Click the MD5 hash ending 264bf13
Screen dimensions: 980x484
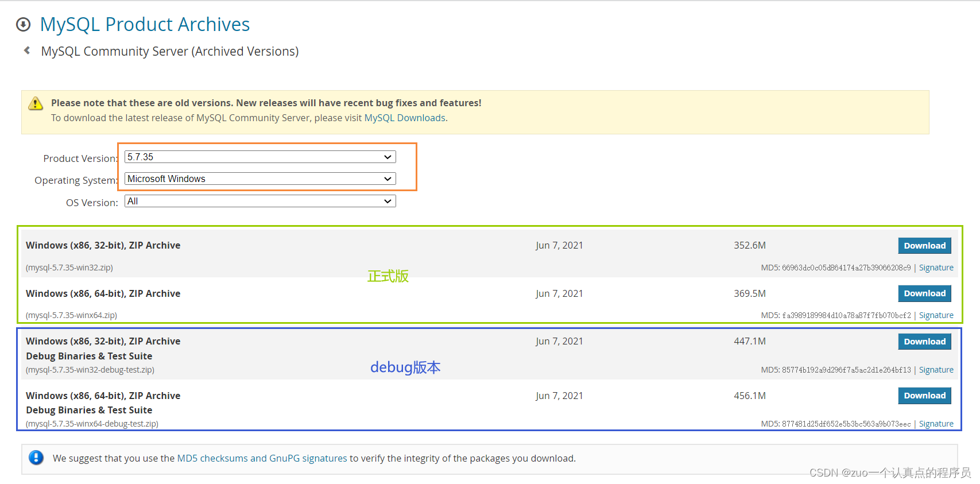846,370
